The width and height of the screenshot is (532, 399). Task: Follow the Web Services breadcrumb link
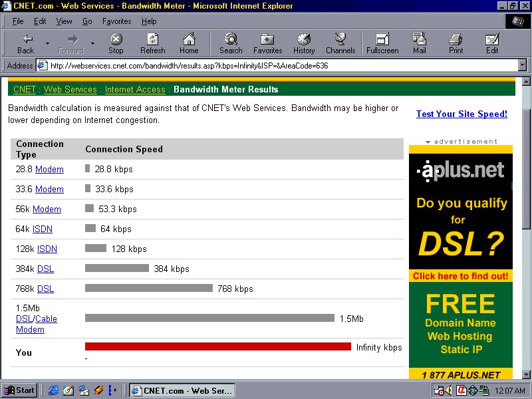click(x=70, y=89)
